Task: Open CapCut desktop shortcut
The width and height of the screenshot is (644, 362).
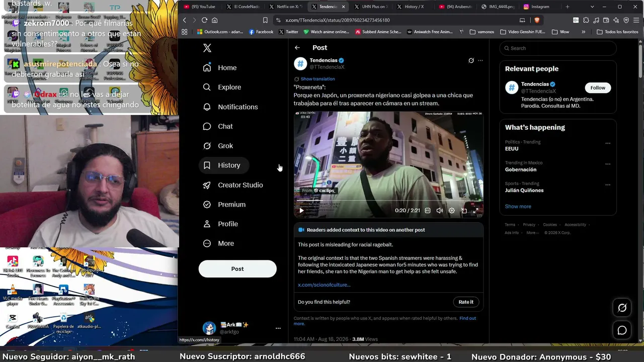Action: 13,320
